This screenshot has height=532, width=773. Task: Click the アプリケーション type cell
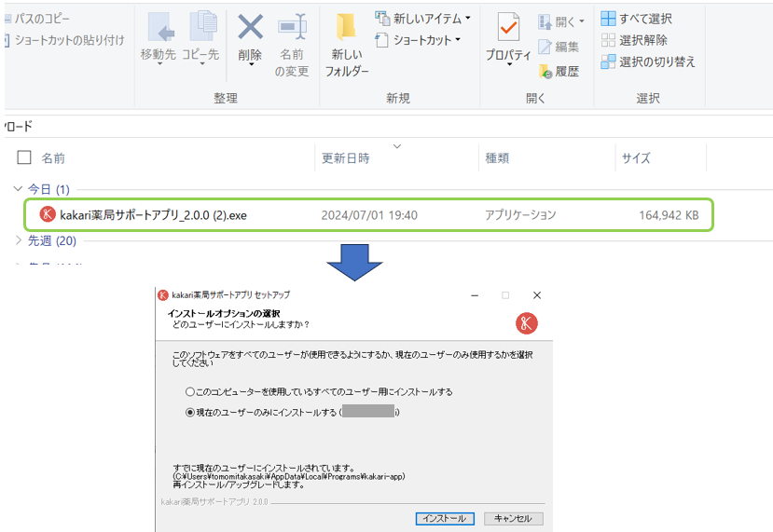pos(520,215)
